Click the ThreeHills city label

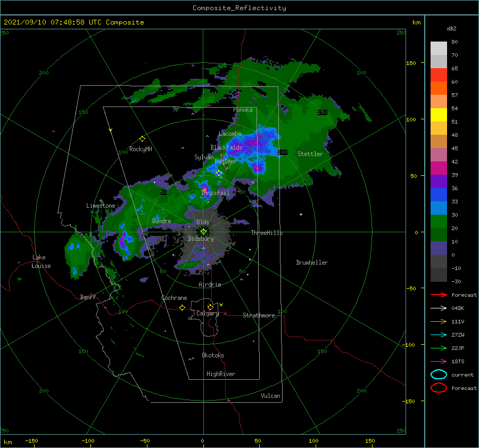pos(267,233)
